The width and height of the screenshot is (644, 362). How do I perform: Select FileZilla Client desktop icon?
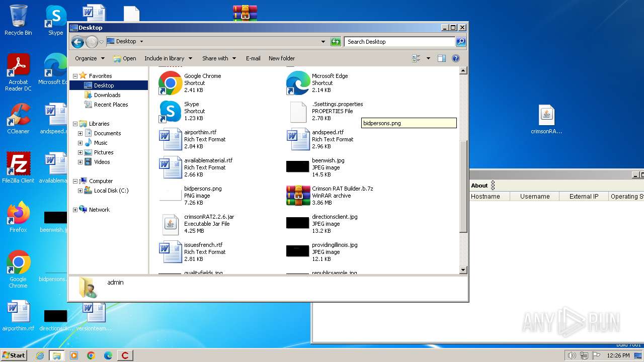[x=18, y=167]
